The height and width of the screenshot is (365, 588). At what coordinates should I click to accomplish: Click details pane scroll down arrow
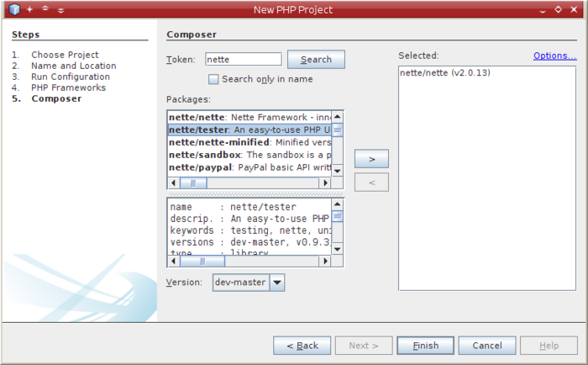pos(337,249)
